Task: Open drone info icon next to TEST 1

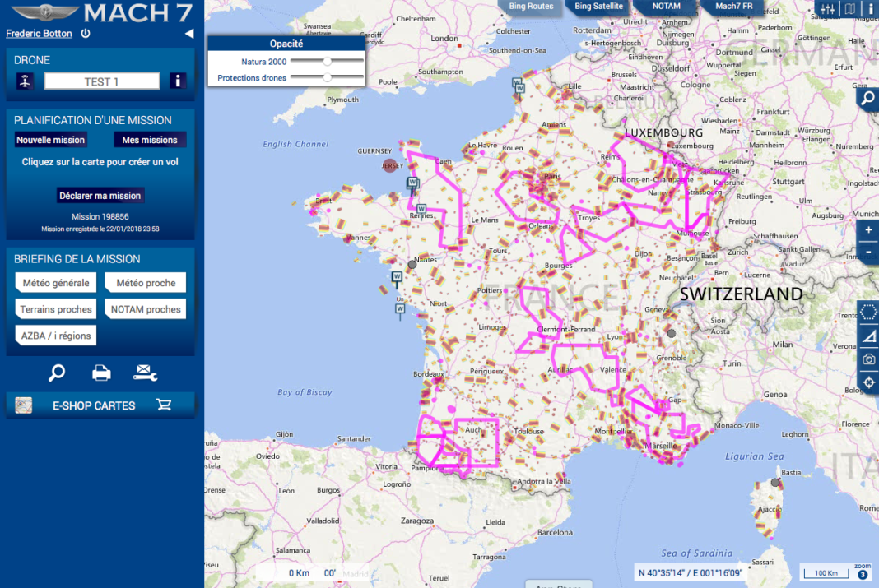Action: (x=178, y=81)
